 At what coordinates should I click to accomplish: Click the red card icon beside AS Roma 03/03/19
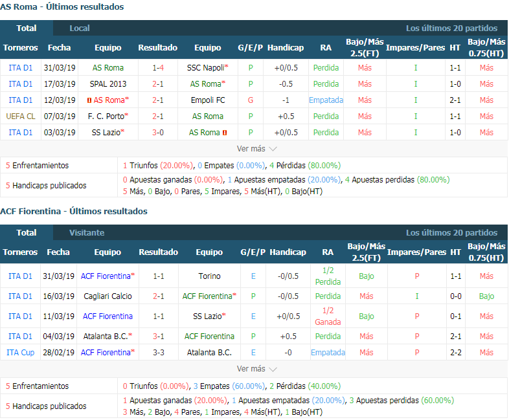tap(225, 133)
